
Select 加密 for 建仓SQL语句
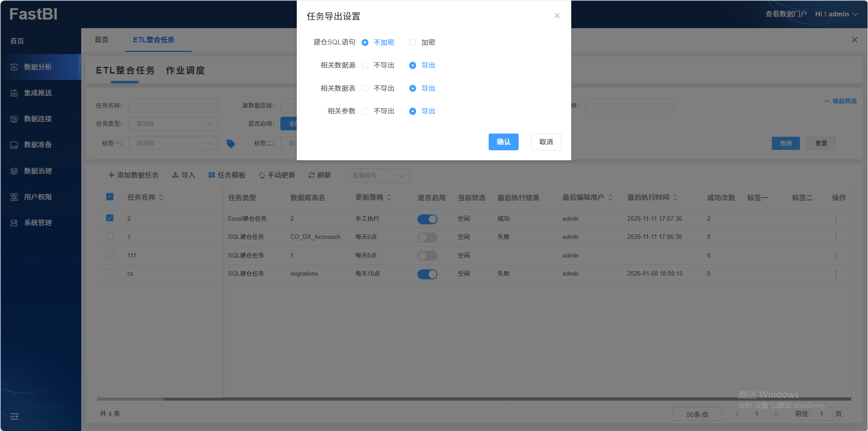tap(412, 43)
